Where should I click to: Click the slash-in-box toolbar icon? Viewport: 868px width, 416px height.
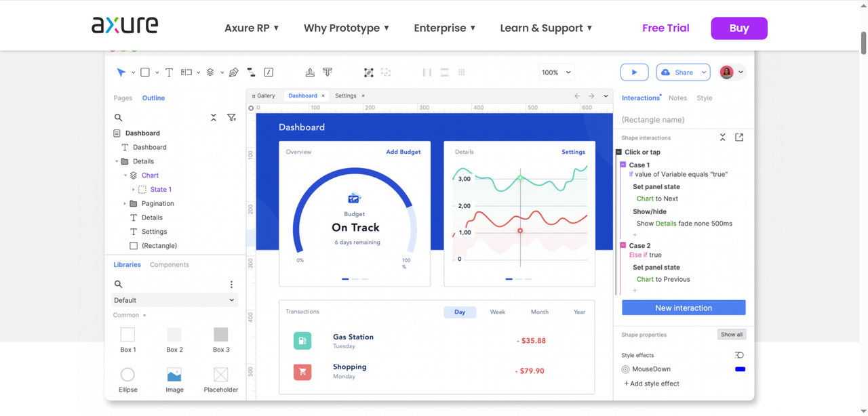tap(269, 72)
